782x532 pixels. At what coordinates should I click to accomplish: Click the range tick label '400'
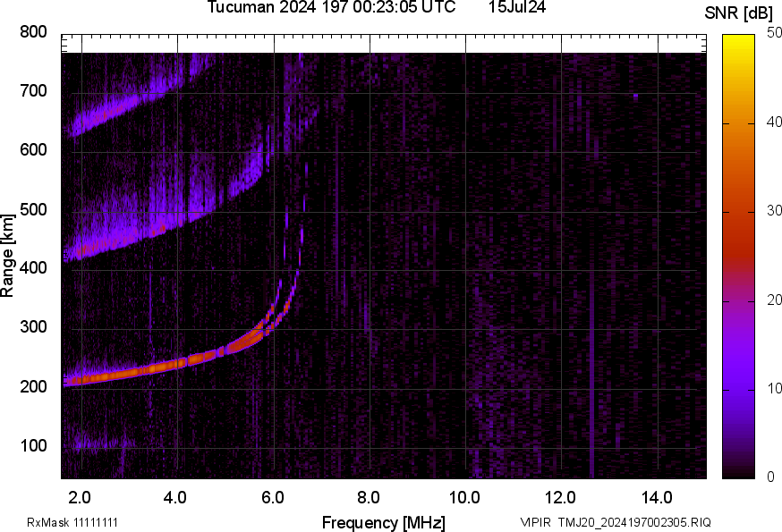(33, 267)
